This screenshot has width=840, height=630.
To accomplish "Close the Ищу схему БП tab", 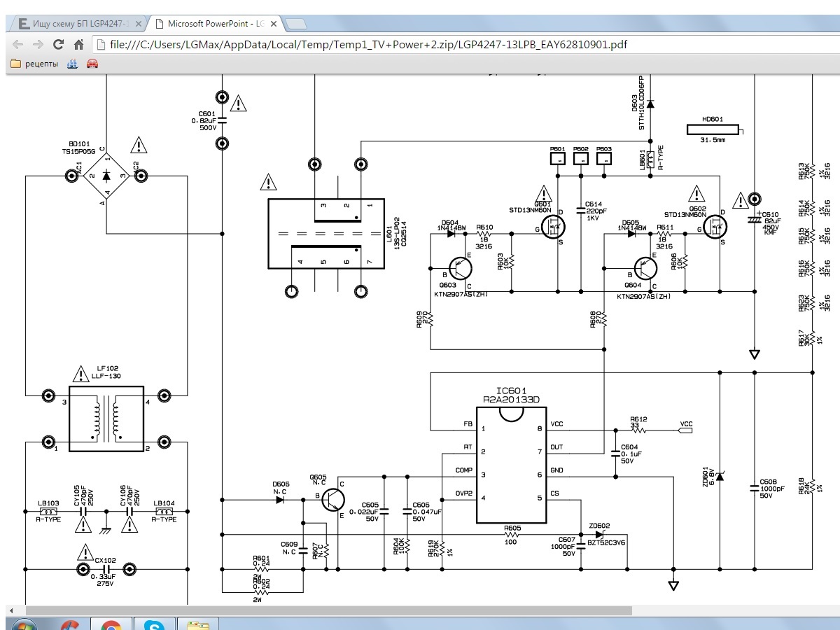I will pyautogui.click(x=138, y=24).
